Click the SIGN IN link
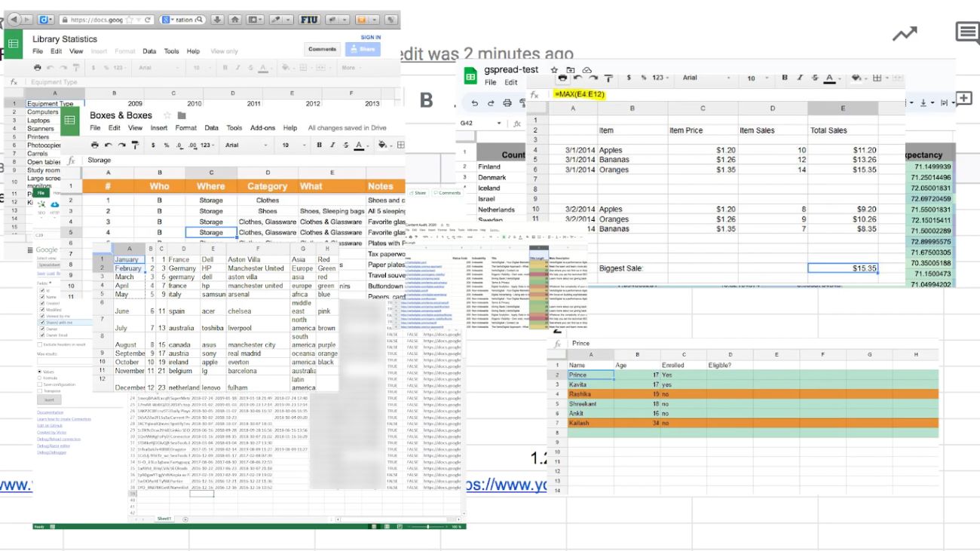Image resolution: width=980 pixels, height=551 pixels. (371, 37)
